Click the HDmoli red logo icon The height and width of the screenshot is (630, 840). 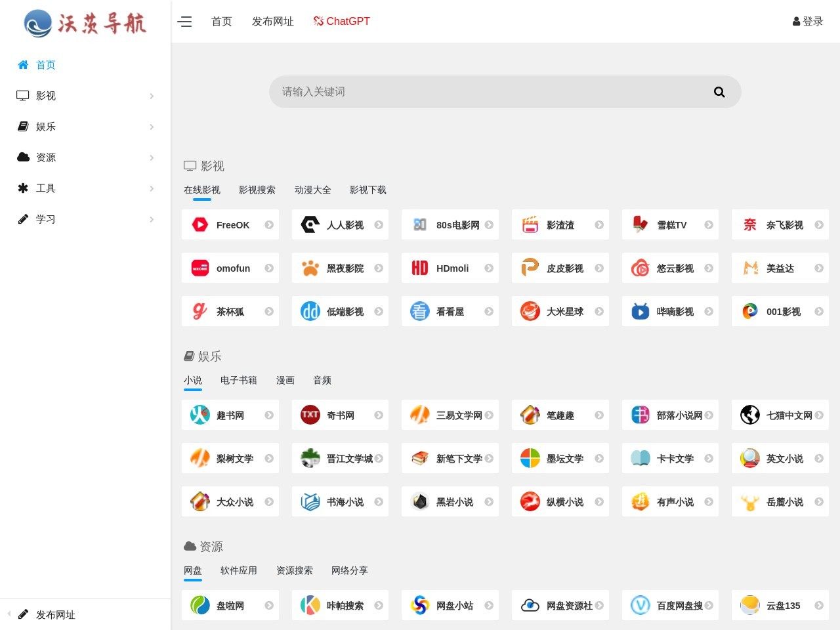pos(420,268)
